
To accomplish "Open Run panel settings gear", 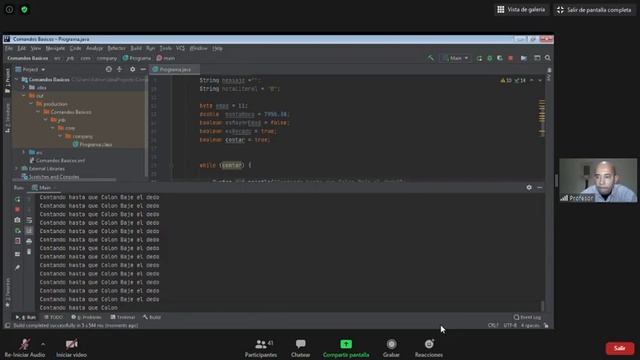I will (529, 187).
